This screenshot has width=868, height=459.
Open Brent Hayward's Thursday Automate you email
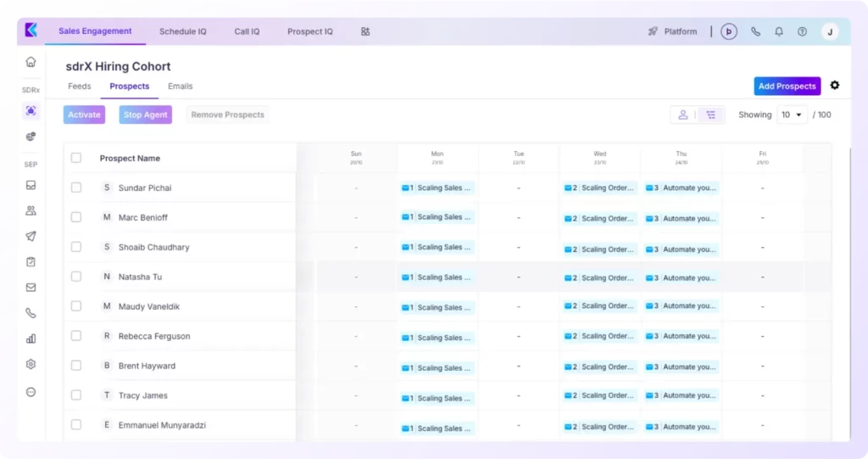[x=682, y=367]
